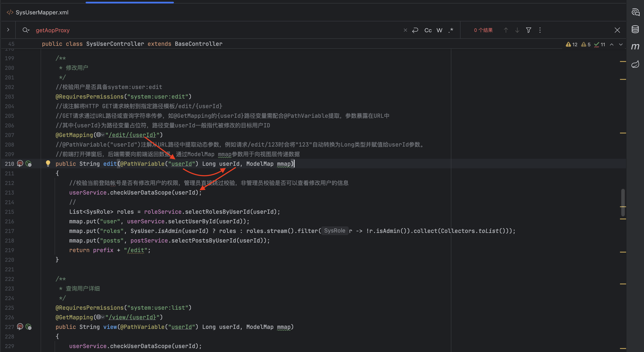Image resolution: width=644 pixels, height=352 pixels.
Task: Toggle Match Case (Cc) search option
Action: (428, 30)
